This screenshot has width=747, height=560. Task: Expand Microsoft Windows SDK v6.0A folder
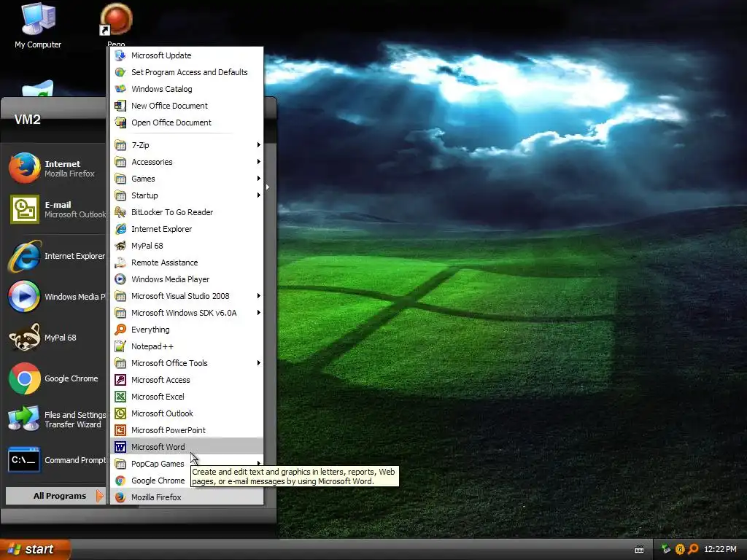pos(187,313)
